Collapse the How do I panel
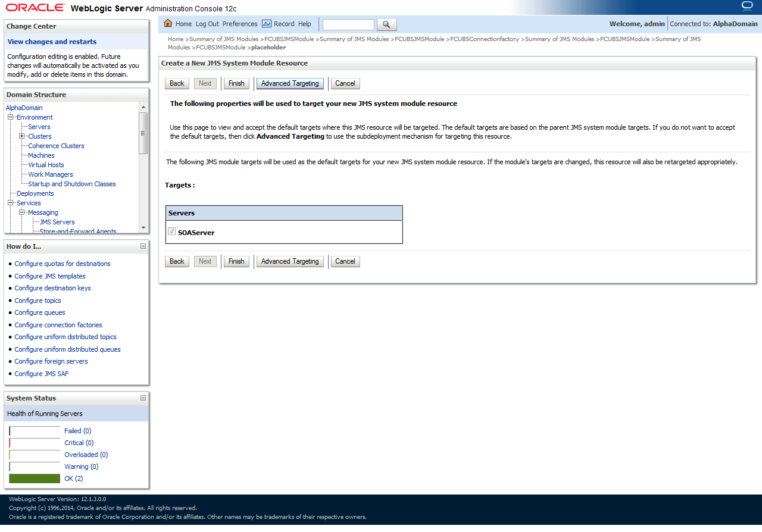This screenshot has height=532, width=762. click(x=143, y=246)
